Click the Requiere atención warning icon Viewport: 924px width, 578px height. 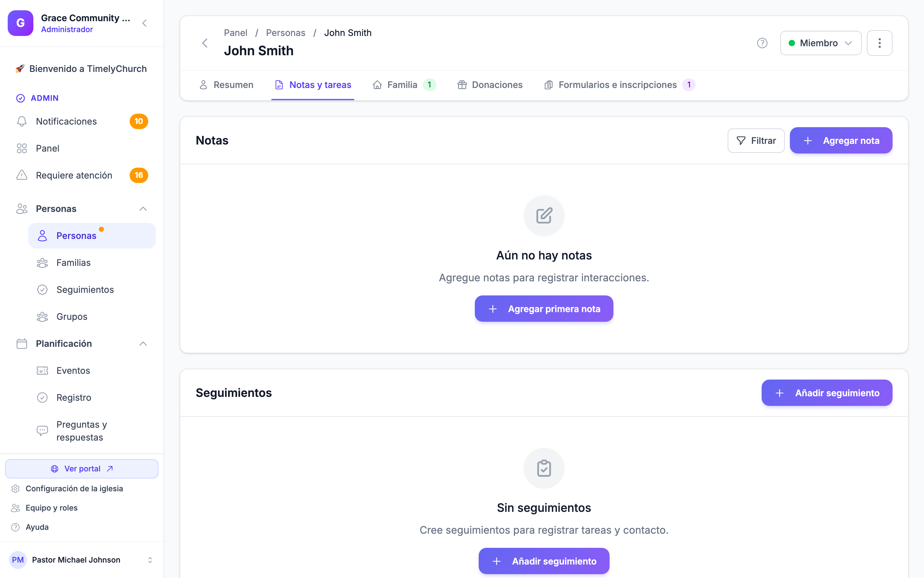click(x=22, y=175)
